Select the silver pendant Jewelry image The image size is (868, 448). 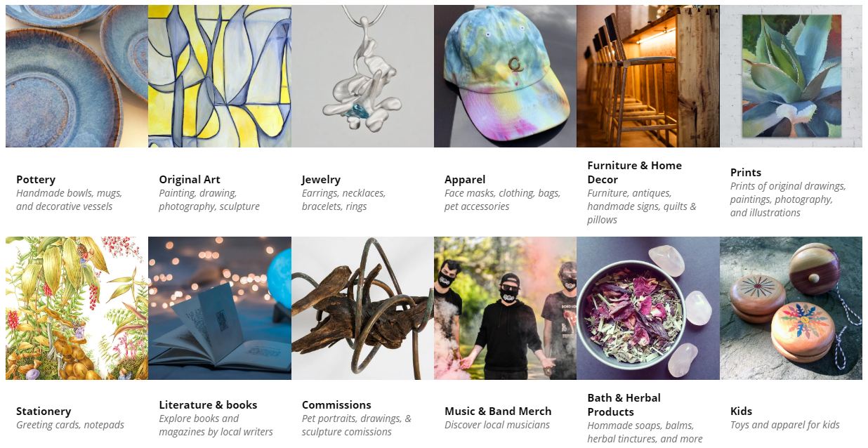(362, 76)
